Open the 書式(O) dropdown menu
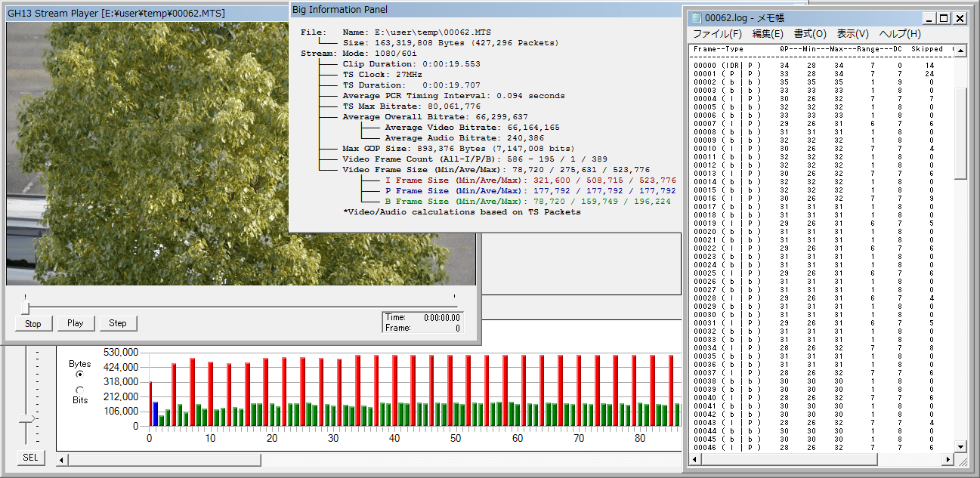 (x=809, y=34)
